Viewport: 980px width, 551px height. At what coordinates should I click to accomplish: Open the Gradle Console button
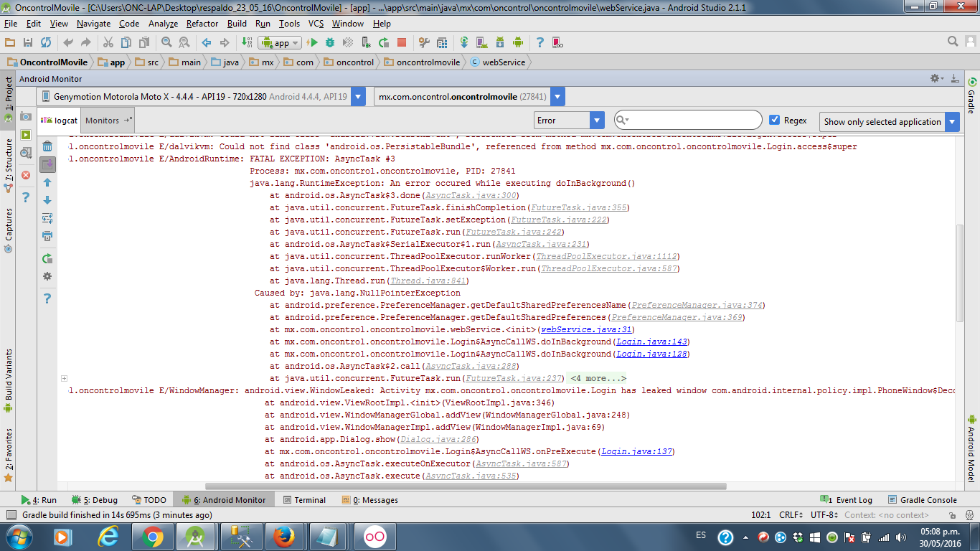(x=922, y=500)
